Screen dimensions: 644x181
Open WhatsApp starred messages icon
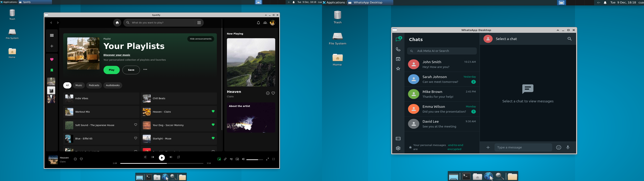(398, 69)
